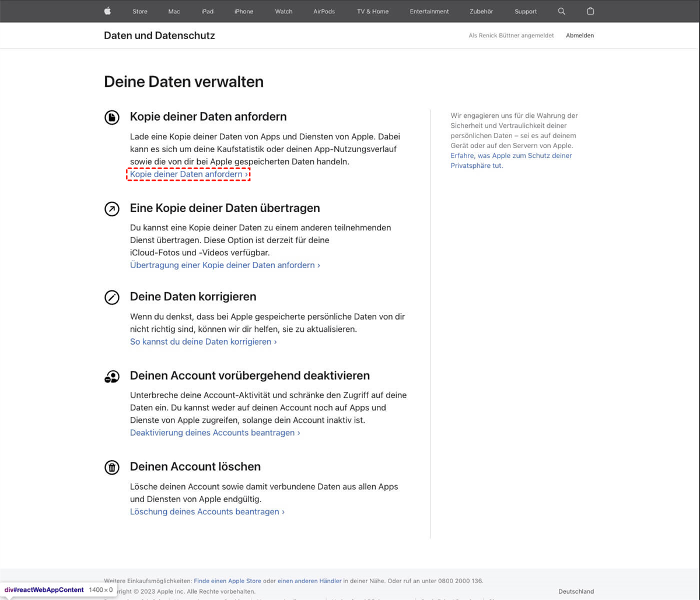
Task: Open the Support menu item
Action: pos(526,12)
